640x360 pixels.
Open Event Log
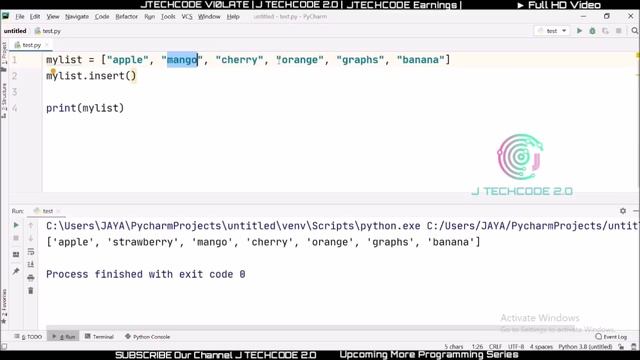coord(611,337)
